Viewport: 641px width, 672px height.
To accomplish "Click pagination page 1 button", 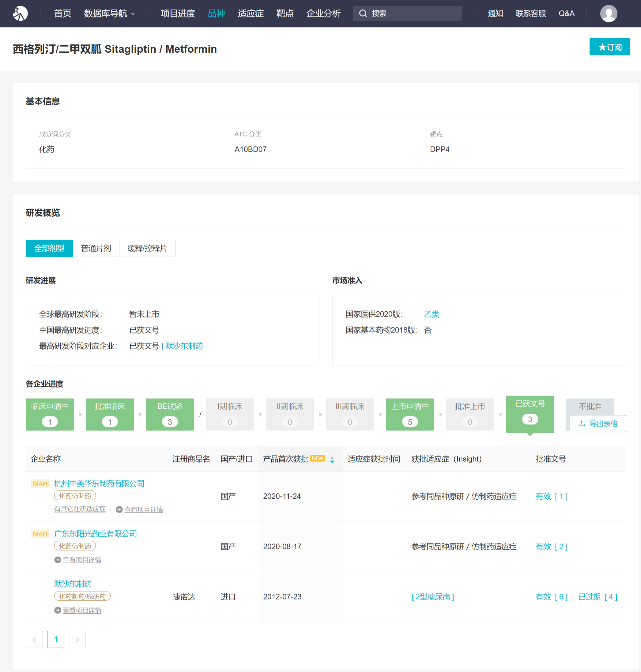I will (56, 639).
